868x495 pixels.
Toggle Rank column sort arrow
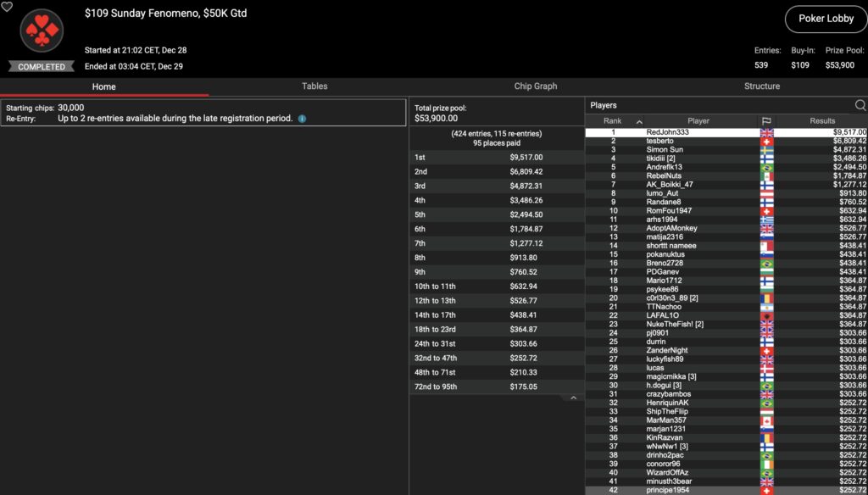click(639, 121)
